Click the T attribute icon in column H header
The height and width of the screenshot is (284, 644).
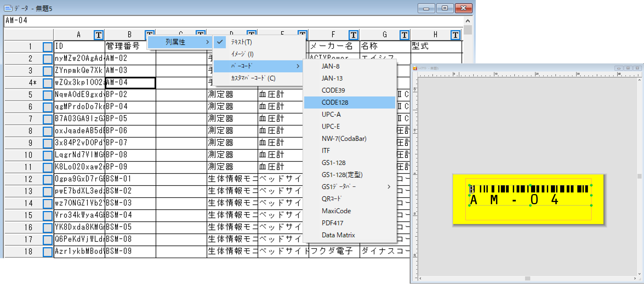pyautogui.click(x=455, y=35)
